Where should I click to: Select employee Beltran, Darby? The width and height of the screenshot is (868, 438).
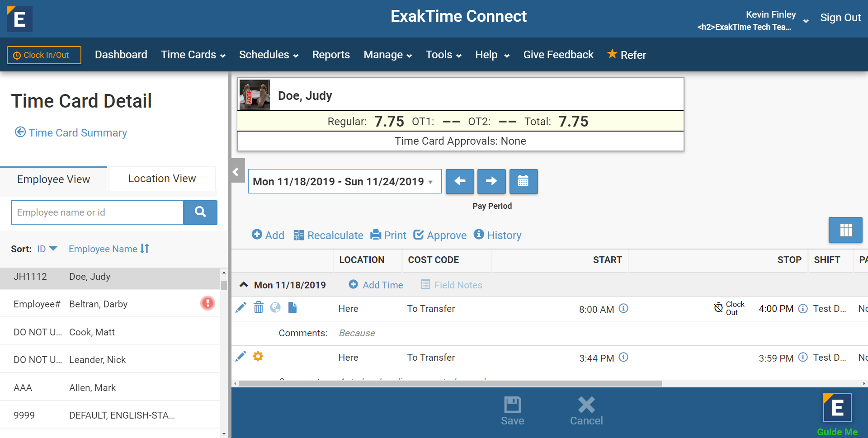click(110, 304)
